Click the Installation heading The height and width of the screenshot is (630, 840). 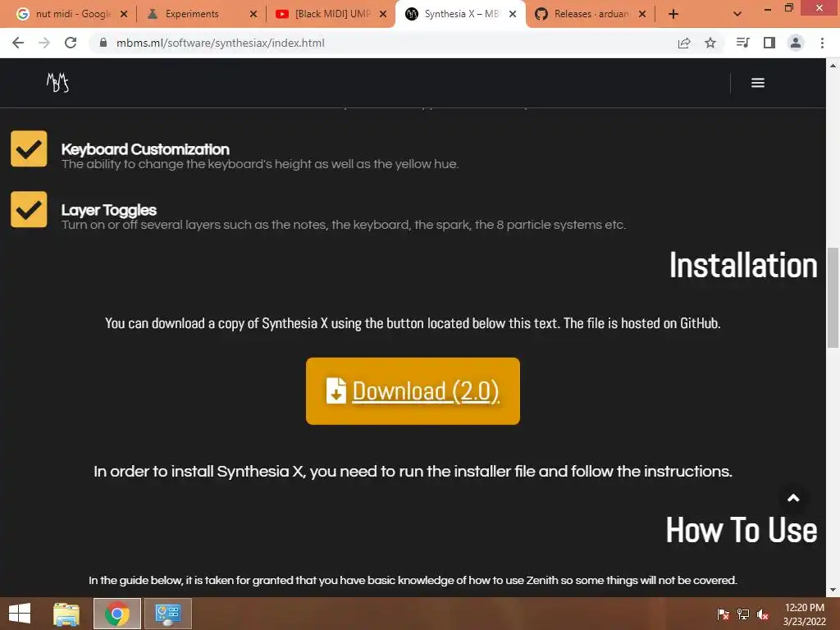[743, 265]
